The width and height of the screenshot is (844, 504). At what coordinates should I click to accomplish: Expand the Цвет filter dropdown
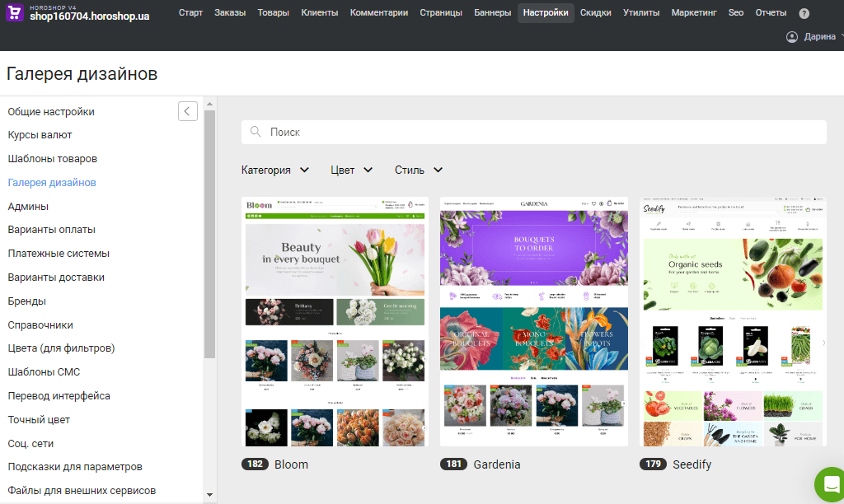(x=351, y=170)
